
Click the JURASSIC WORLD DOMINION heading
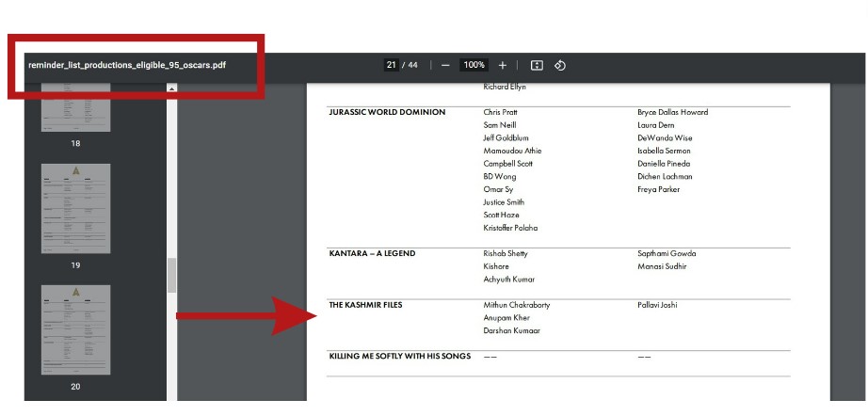point(387,112)
